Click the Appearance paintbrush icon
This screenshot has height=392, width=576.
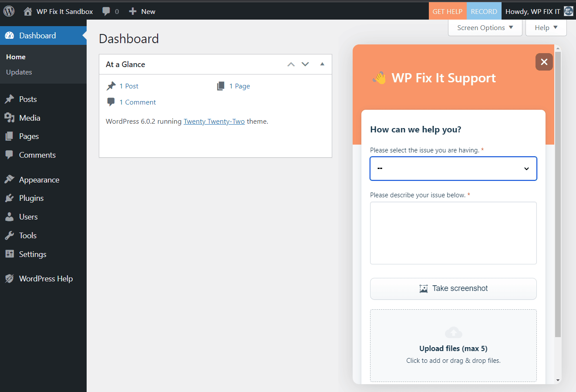pos(10,179)
